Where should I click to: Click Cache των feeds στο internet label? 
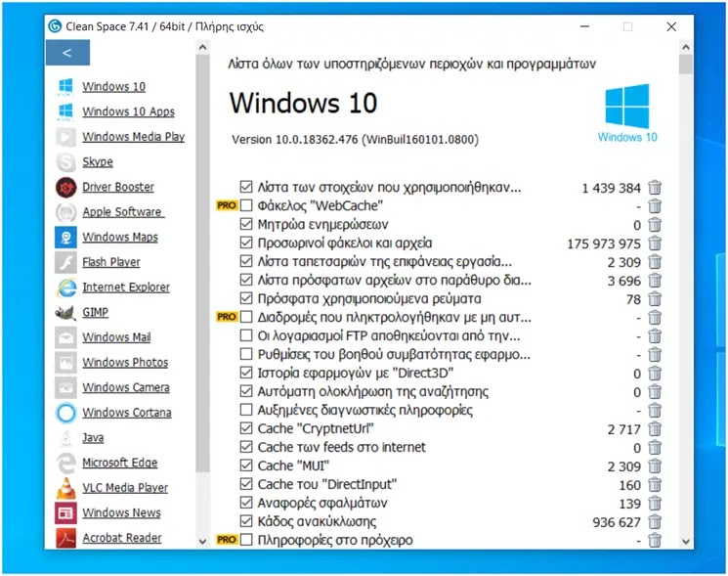341,447
